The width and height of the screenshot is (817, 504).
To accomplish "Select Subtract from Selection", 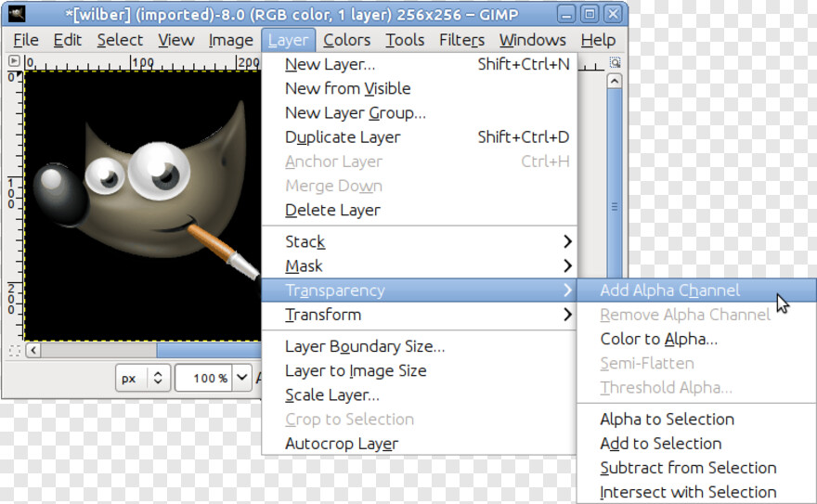I will pos(696,468).
